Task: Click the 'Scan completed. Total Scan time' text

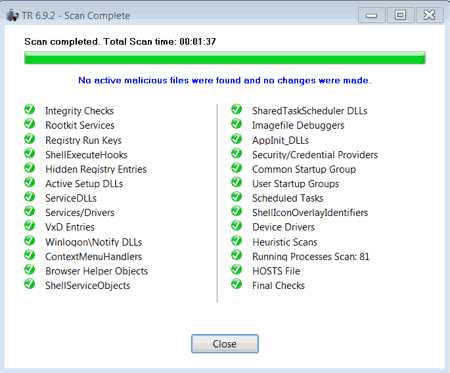Action: click(120, 42)
